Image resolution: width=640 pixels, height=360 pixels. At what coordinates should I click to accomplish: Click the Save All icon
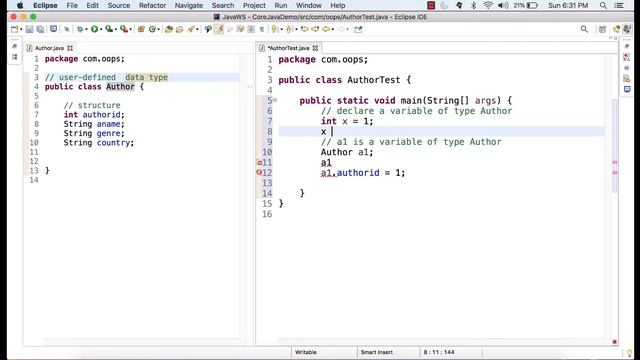click(x=40, y=29)
